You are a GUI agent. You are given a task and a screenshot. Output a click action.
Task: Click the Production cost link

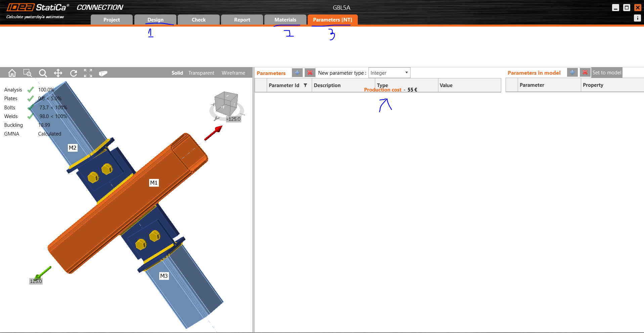point(383,89)
